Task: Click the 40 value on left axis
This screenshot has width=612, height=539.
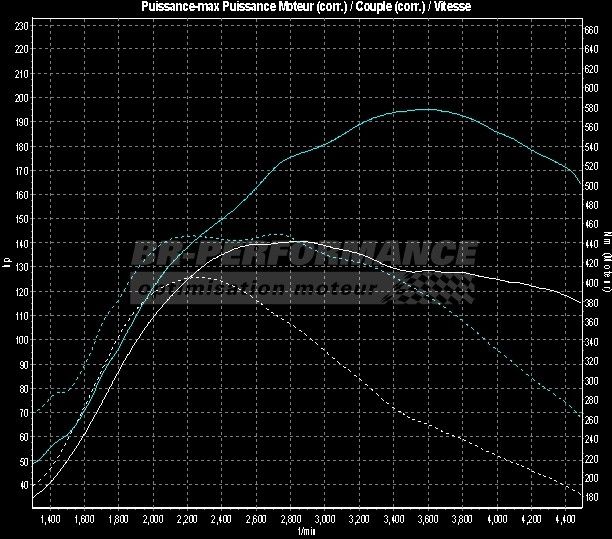Action: tap(22, 485)
